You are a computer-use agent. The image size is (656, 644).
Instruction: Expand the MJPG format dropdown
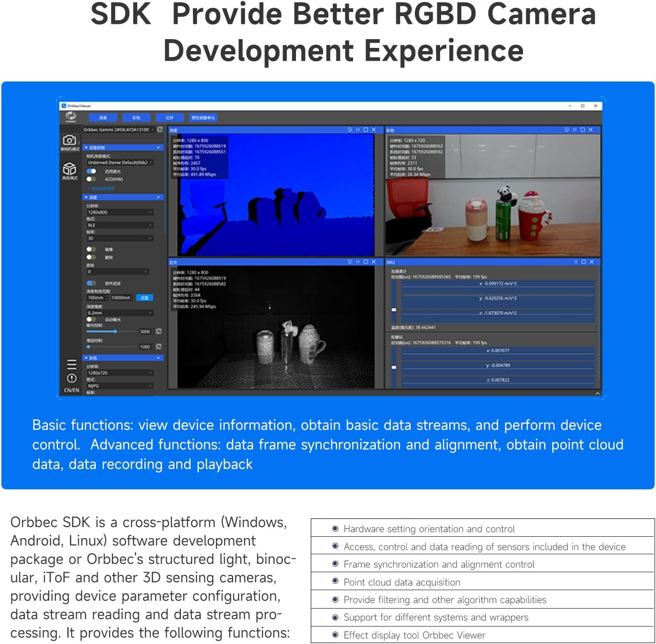tap(120, 386)
